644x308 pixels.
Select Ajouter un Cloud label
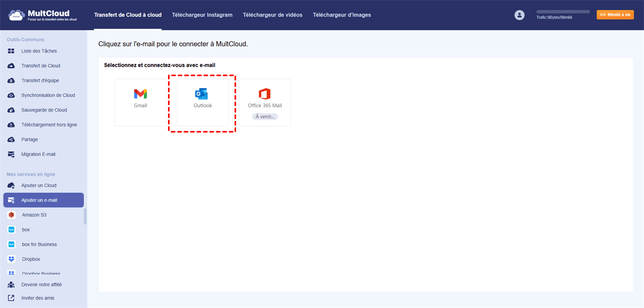pyautogui.click(x=39, y=186)
